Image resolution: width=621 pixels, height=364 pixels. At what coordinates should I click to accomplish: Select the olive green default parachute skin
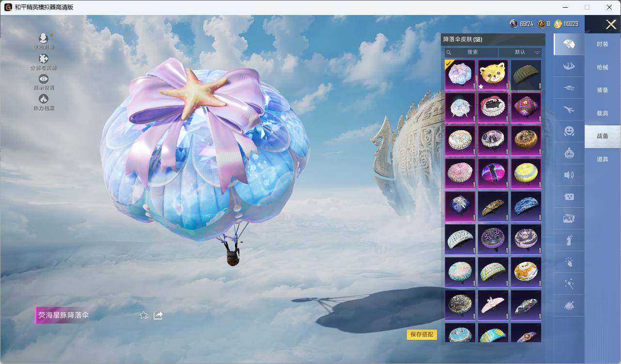point(526,75)
